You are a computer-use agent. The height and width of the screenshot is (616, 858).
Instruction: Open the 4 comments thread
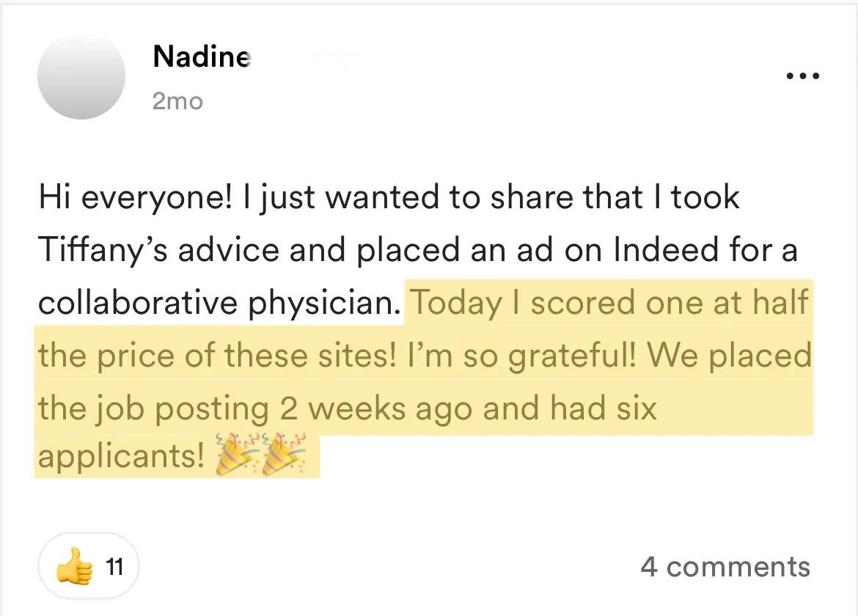[x=725, y=567]
